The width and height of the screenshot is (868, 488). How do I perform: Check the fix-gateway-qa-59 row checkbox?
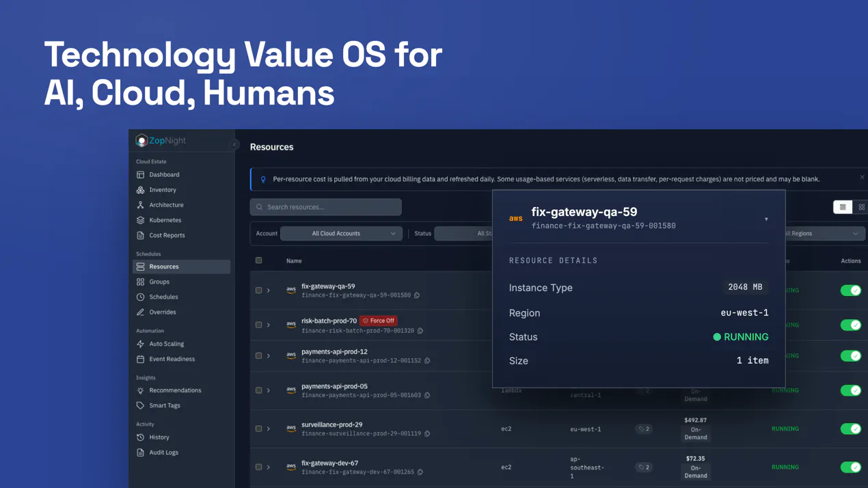coord(258,290)
